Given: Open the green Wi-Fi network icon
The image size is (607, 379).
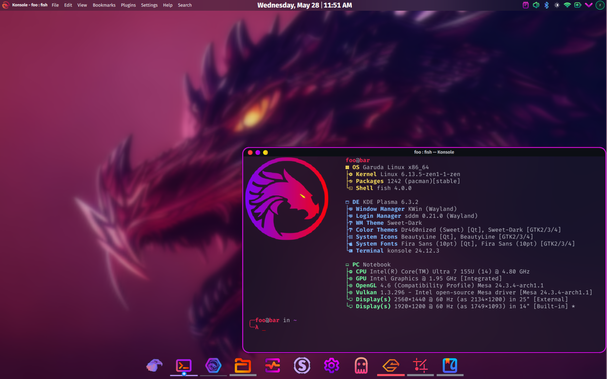Looking at the screenshot, I should click(567, 5).
